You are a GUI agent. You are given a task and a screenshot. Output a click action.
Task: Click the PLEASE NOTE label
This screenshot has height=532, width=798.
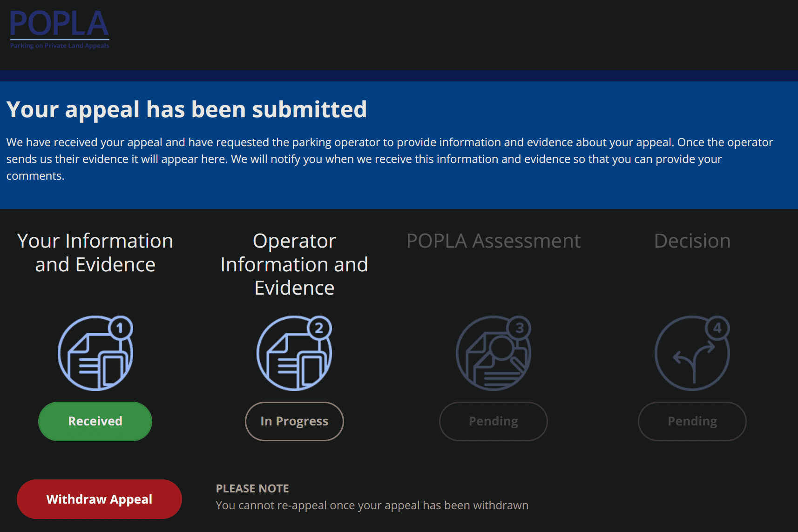pos(252,488)
